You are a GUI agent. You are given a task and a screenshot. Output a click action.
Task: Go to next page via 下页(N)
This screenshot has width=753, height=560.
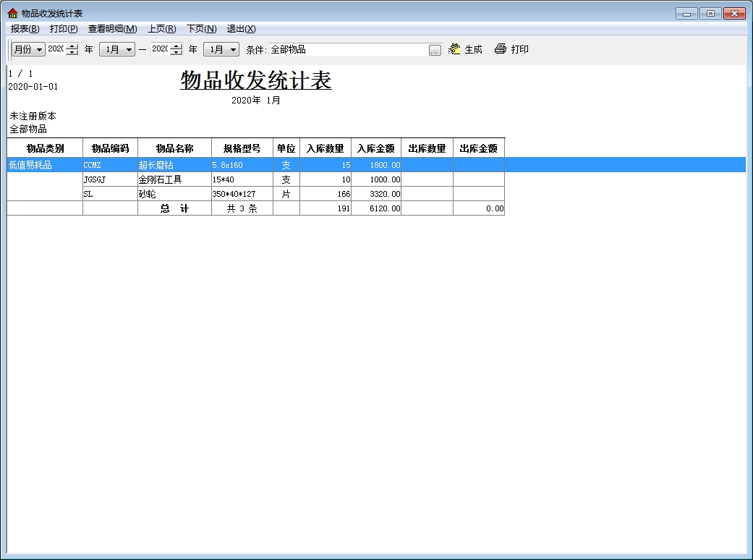tap(201, 29)
